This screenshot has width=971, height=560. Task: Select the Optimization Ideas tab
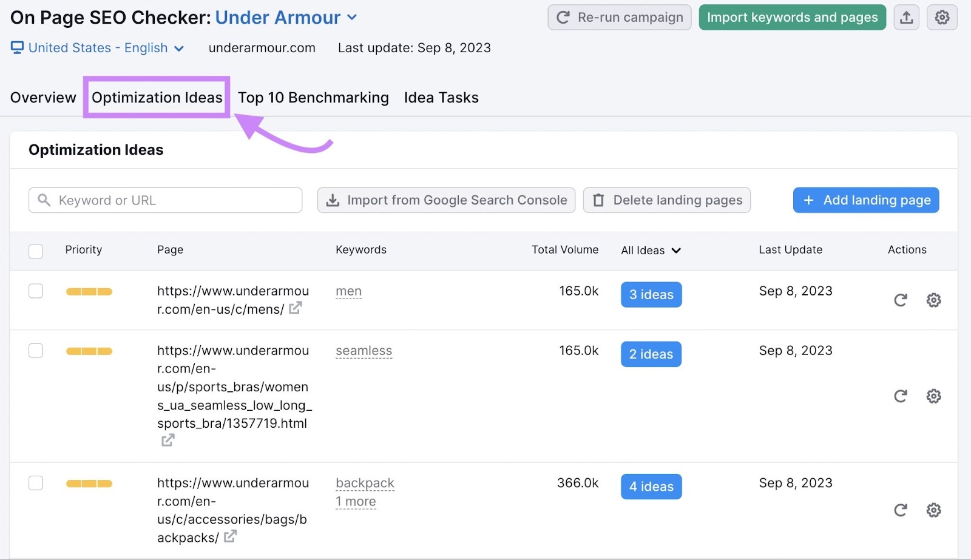[157, 98]
